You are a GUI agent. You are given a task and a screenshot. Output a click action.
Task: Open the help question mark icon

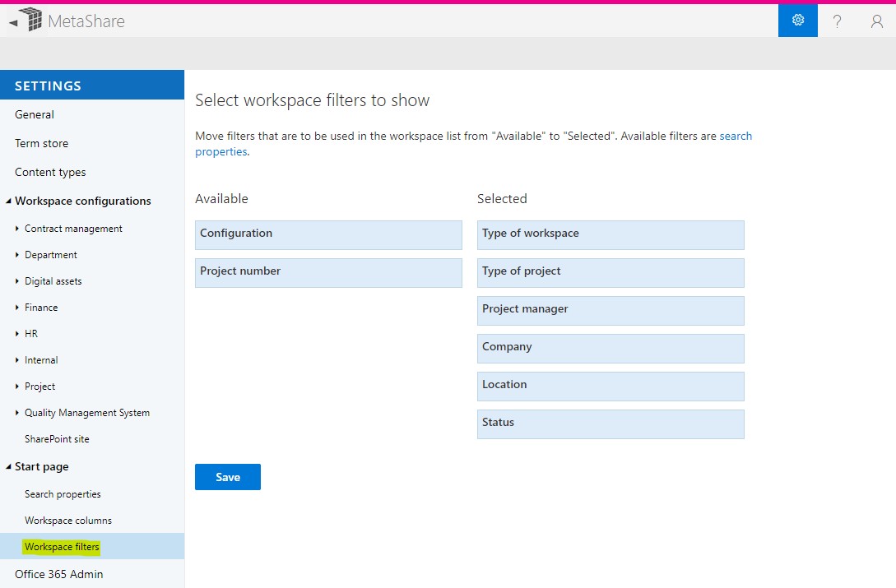tap(837, 21)
